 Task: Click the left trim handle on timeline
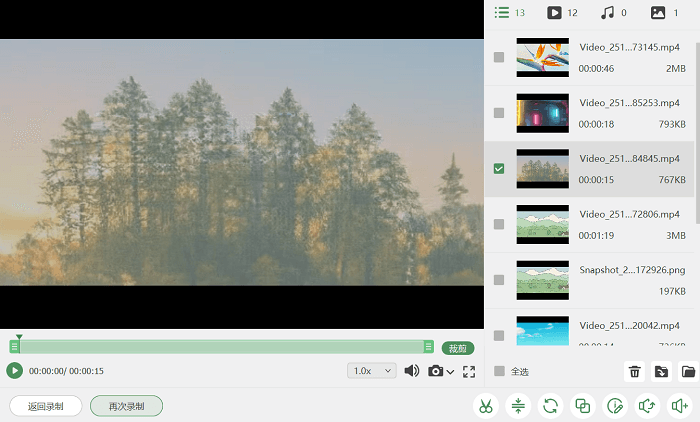(14, 347)
